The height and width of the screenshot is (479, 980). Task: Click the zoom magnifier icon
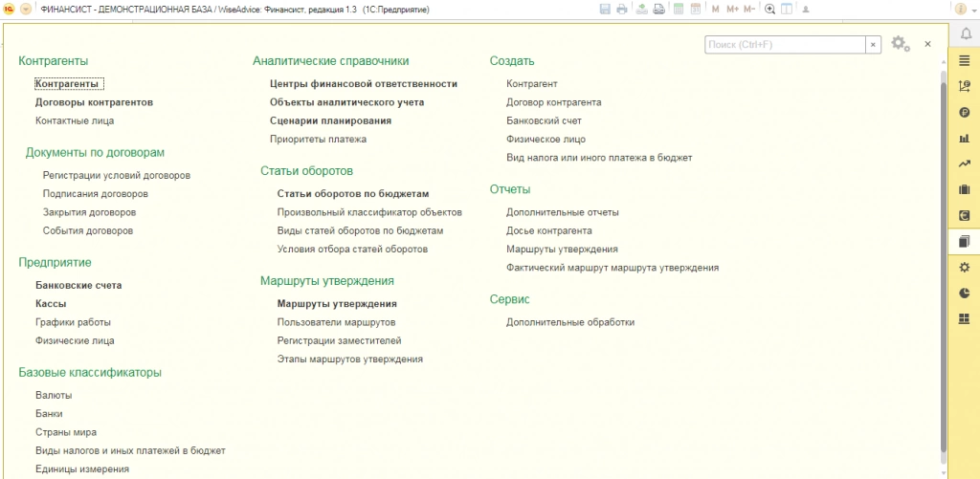click(x=770, y=10)
